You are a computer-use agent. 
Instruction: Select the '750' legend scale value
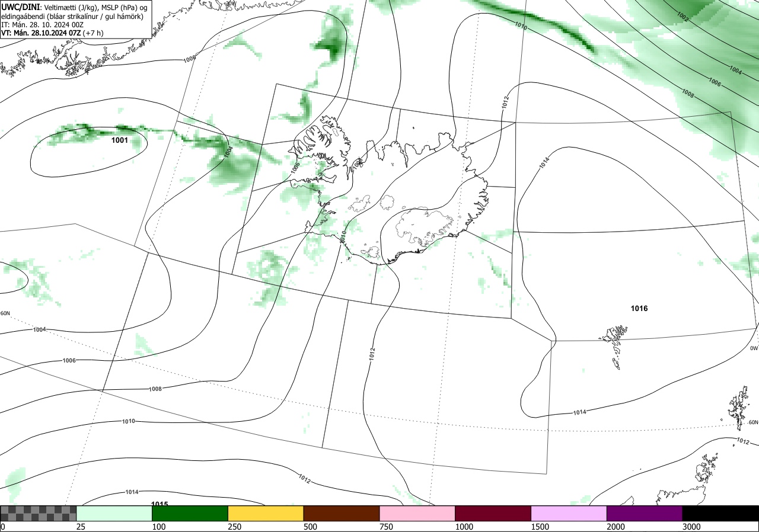(386, 527)
